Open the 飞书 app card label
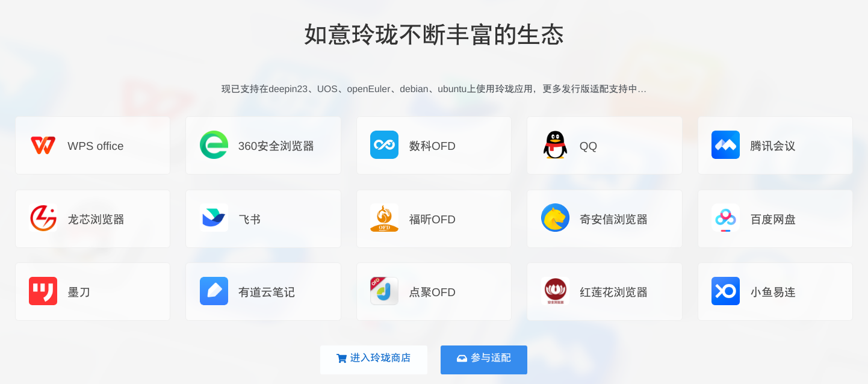This screenshot has height=384, width=868. 249,219
